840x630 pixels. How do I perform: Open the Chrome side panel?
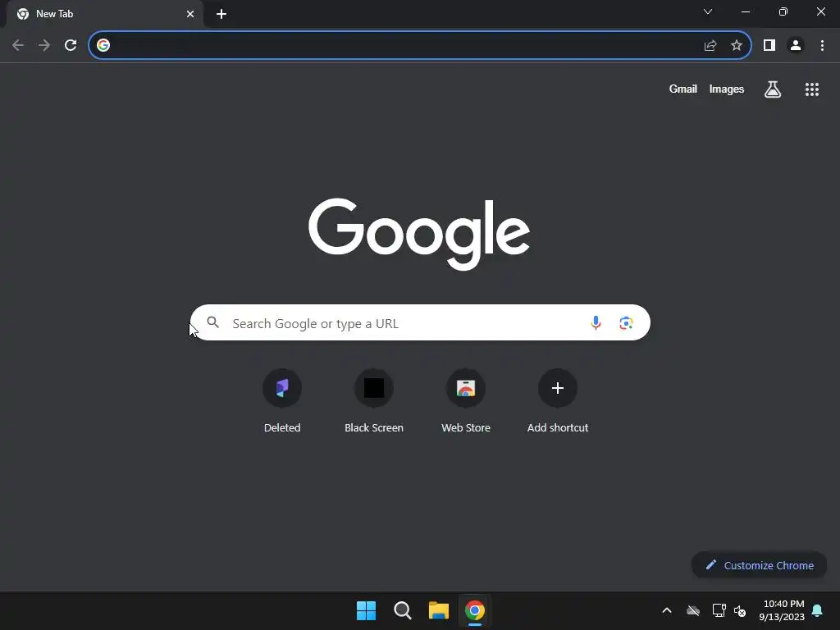tap(769, 46)
